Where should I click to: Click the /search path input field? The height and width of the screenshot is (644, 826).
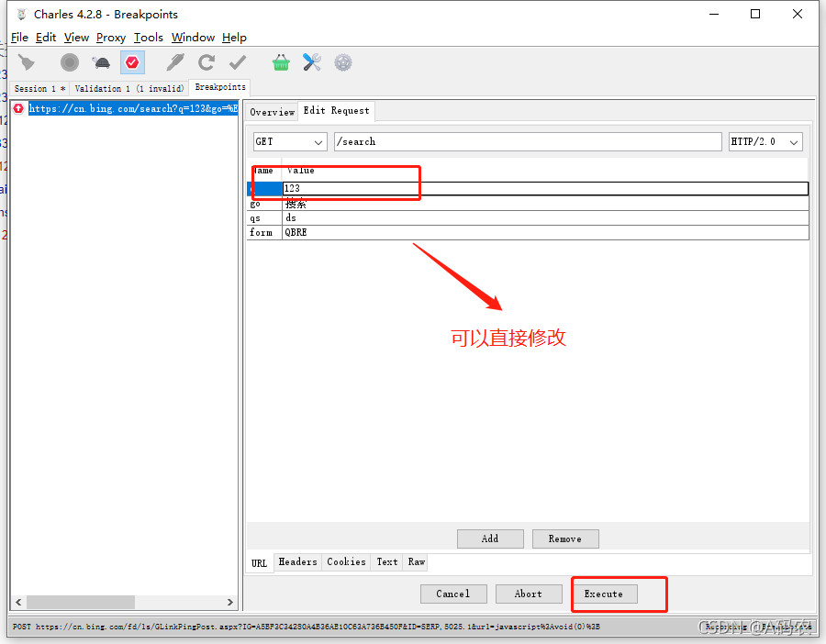point(528,141)
